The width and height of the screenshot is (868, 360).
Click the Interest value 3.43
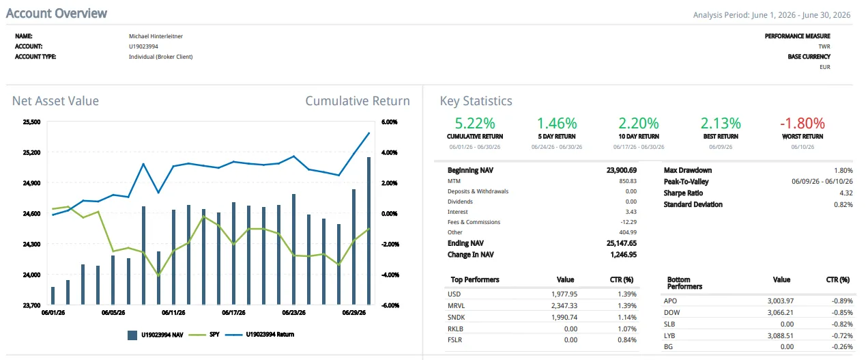click(x=631, y=212)
